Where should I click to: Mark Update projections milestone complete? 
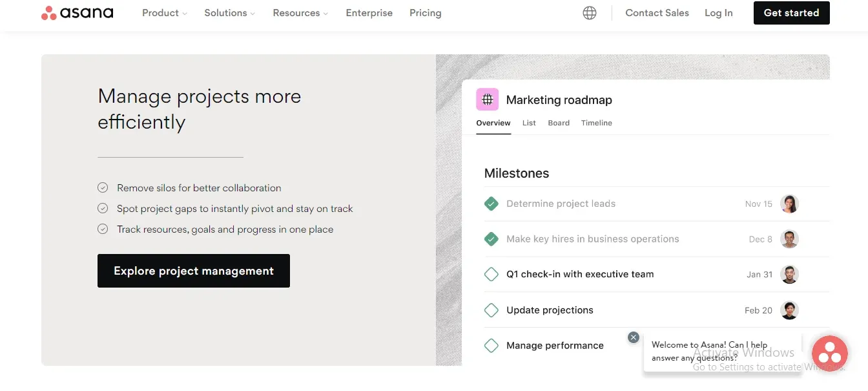[491, 310]
